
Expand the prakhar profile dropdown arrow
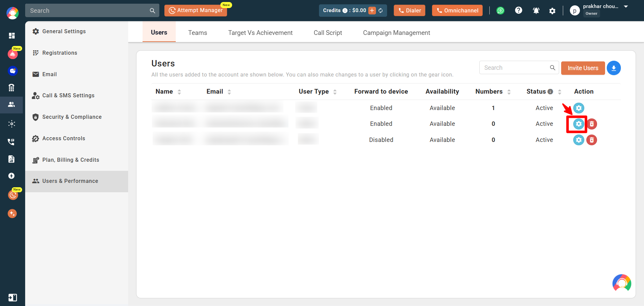coord(626,6)
